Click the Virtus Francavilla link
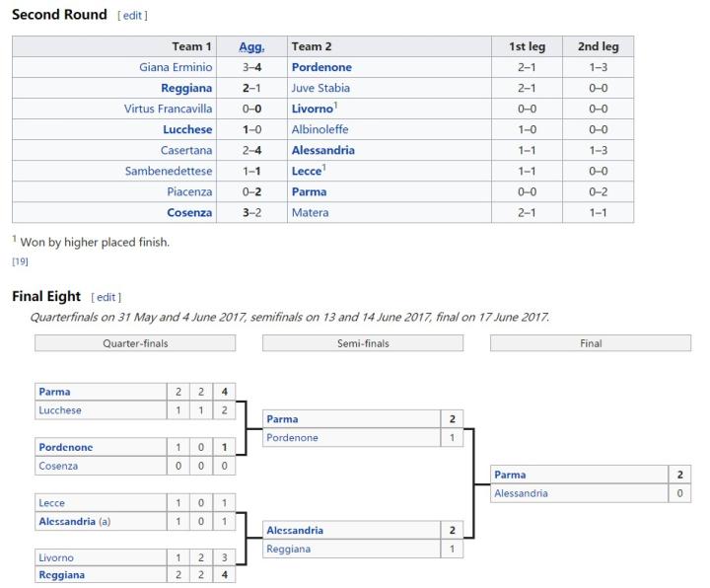 coord(168,109)
